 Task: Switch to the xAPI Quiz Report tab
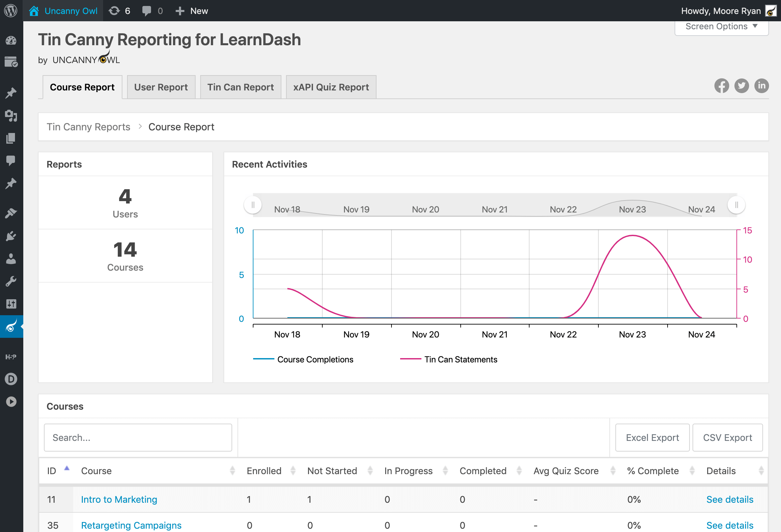331,87
